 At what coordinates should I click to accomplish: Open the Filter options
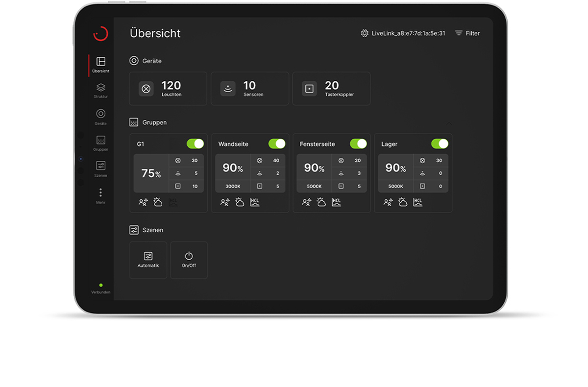coord(467,33)
